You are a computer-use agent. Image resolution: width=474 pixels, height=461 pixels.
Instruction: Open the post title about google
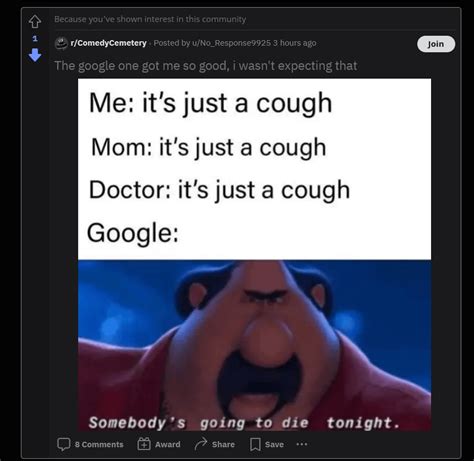click(x=205, y=66)
